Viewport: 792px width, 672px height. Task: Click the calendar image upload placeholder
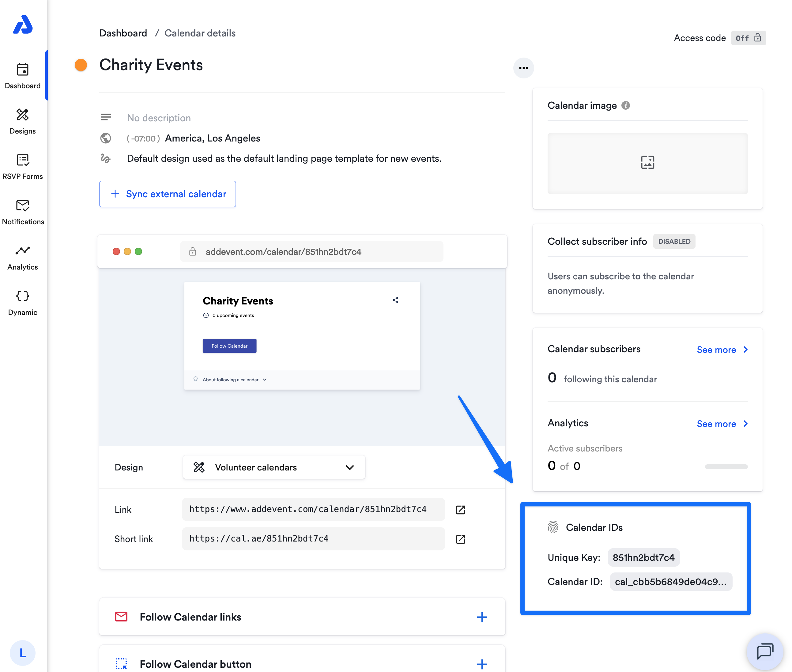[647, 163]
